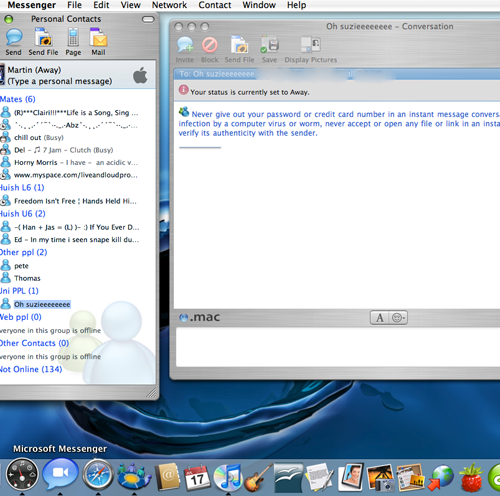Select contact Horny Morris

tap(76, 163)
